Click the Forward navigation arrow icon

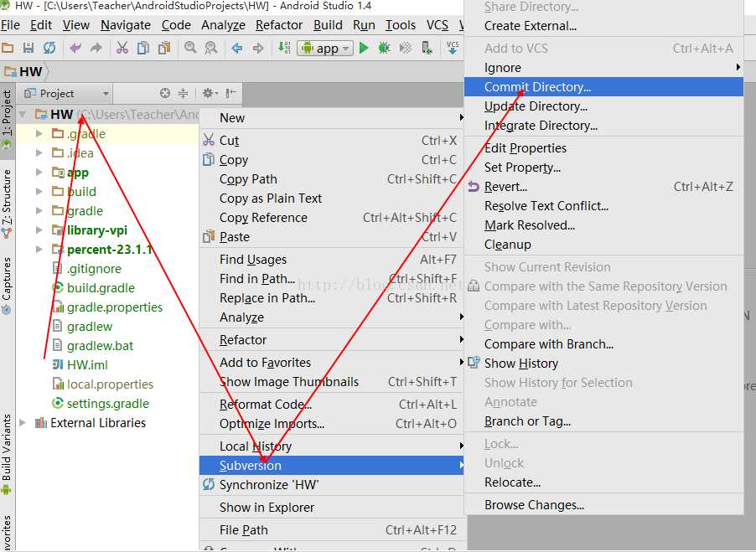coord(258,48)
